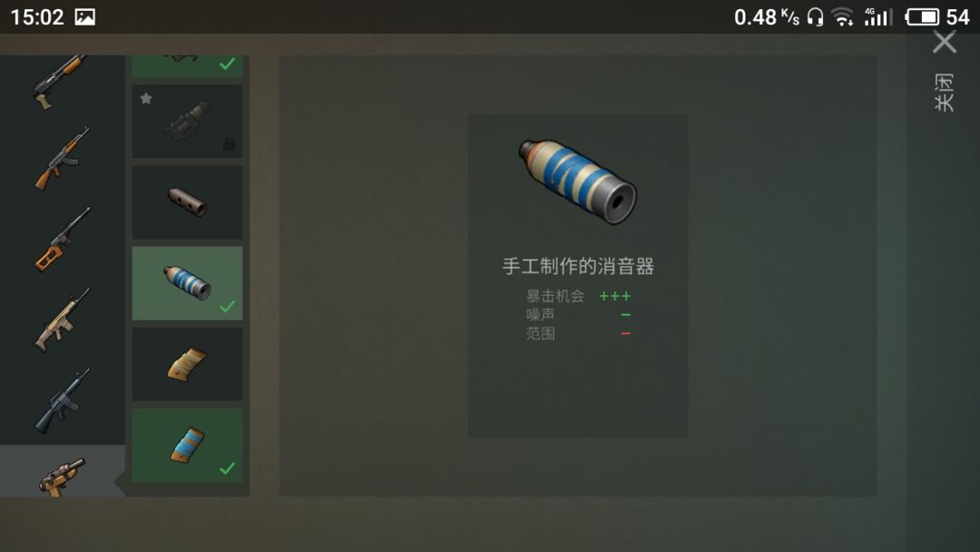Pick the black M16 rifle
Image resolution: width=980 pixels, height=552 pixels.
pyautogui.click(x=63, y=400)
